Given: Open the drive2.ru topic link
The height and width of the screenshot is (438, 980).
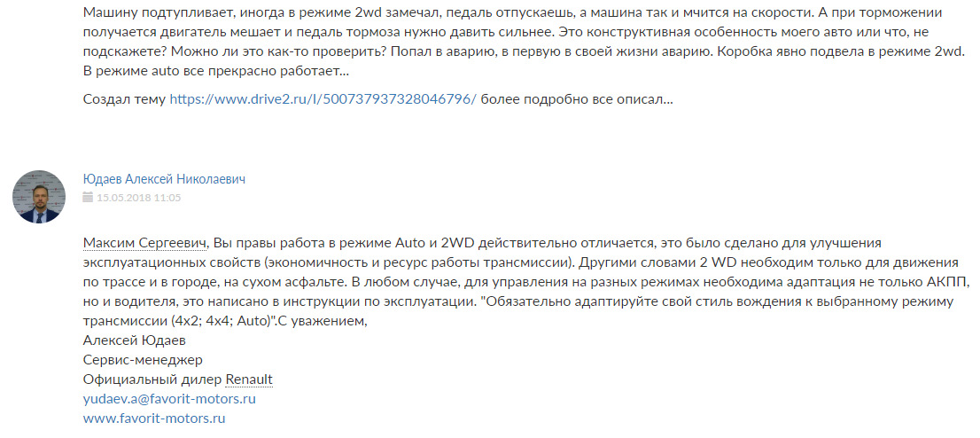Looking at the screenshot, I should click(x=323, y=99).
